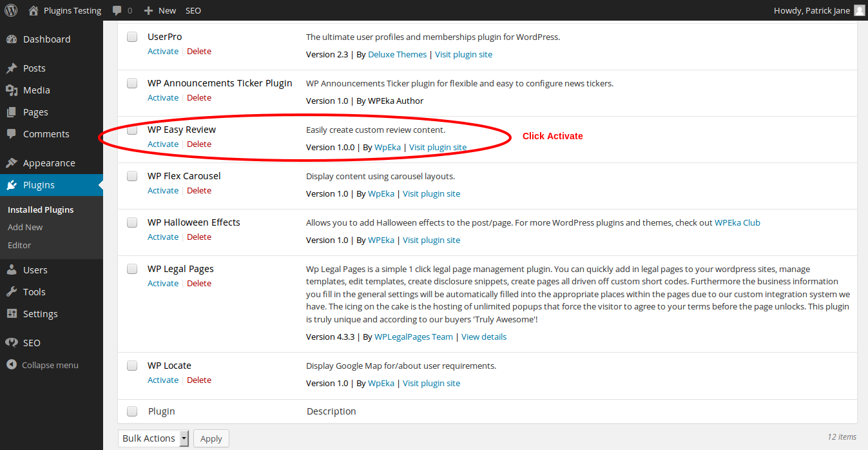Click the plus New icon in admin bar
The height and width of the screenshot is (450, 868).
point(148,10)
